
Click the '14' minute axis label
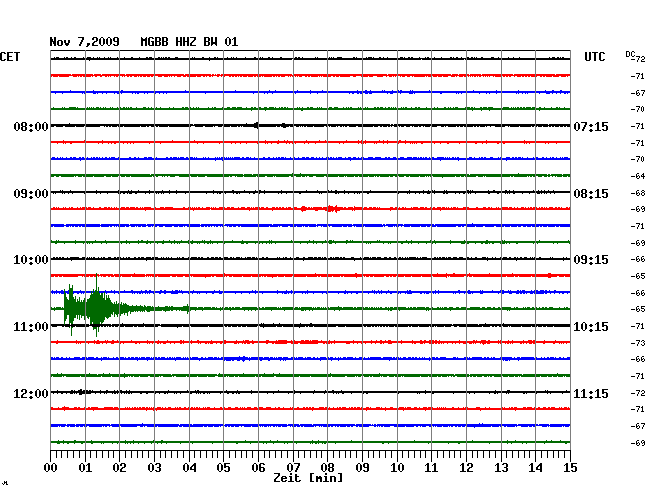(x=535, y=467)
